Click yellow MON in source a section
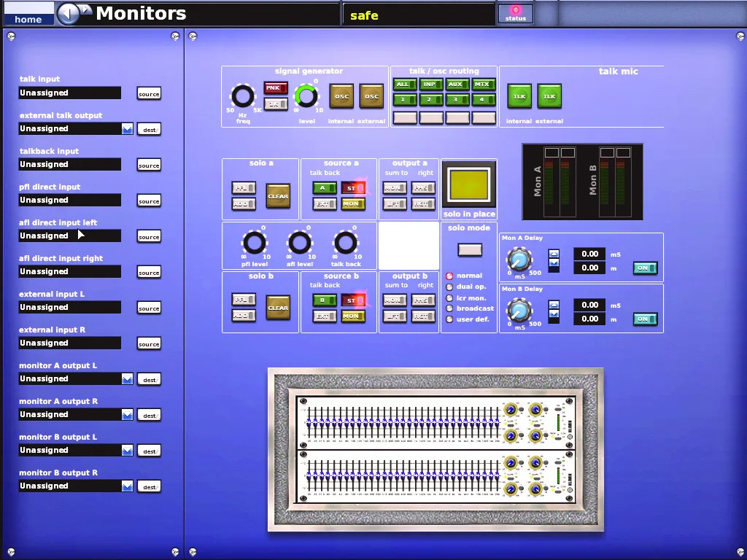Screen dimensions: 747x560 click(x=353, y=204)
